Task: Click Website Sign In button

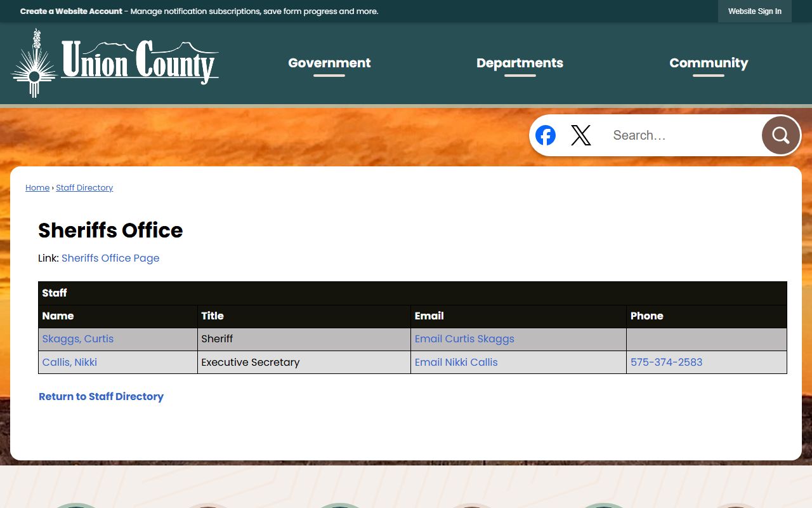Action: pos(755,11)
